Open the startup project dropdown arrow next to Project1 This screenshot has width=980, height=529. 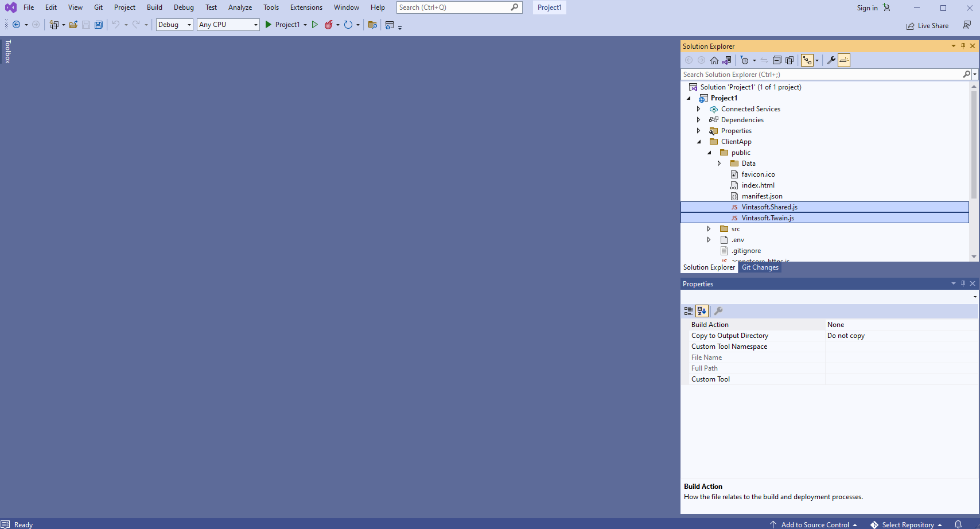click(x=305, y=25)
